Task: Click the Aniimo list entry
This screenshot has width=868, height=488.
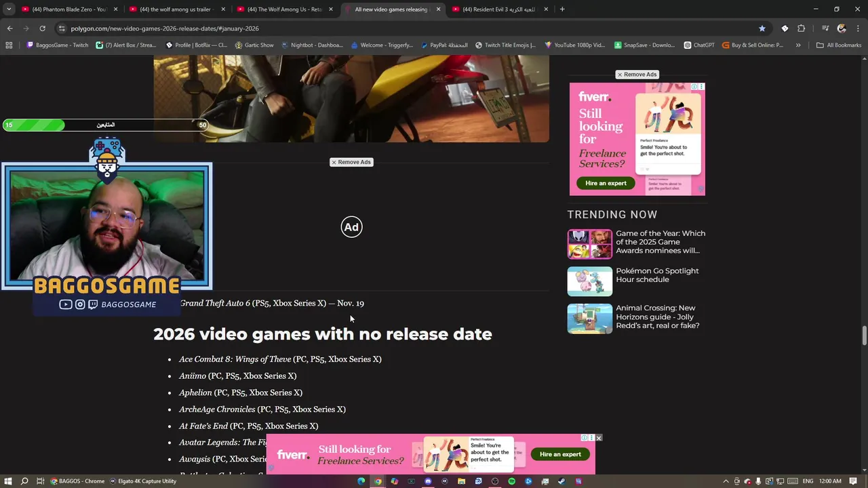Action: point(237,375)
